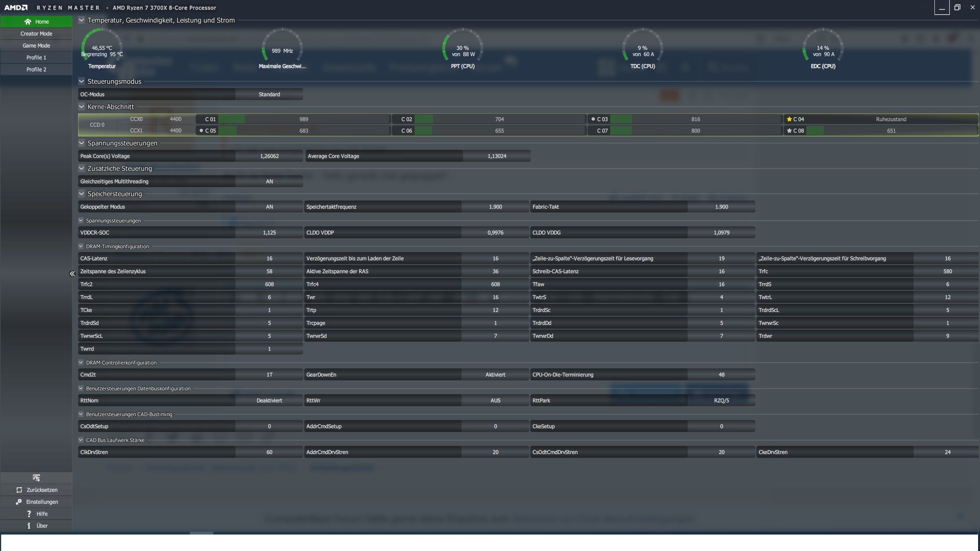The width and height of the screenshot is (980, 551).
Task: Collapse the Kerne-Abschnitt section
Action: pos(82,107)
